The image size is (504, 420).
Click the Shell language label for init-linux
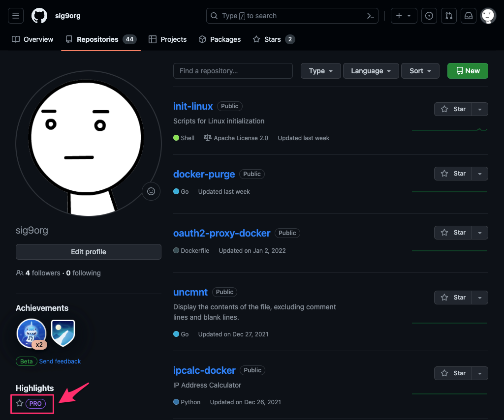(184, 138)
